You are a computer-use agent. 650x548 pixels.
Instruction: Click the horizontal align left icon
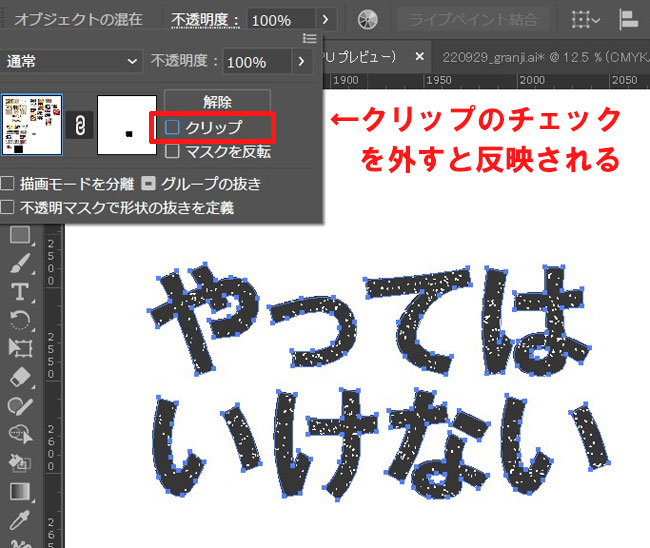pyautogui.click(x=629, y=19)
